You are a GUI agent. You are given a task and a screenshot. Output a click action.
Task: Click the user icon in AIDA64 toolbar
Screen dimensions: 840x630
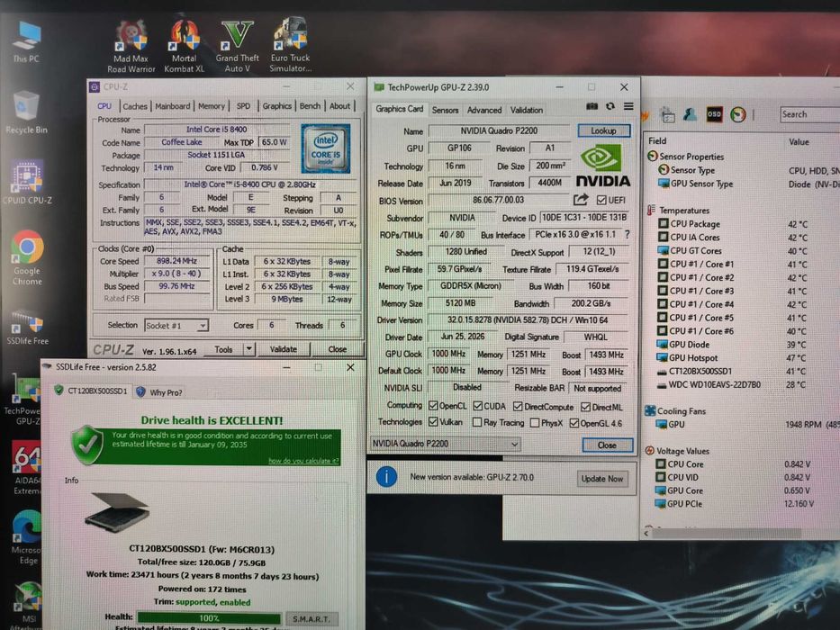point(690,114)
